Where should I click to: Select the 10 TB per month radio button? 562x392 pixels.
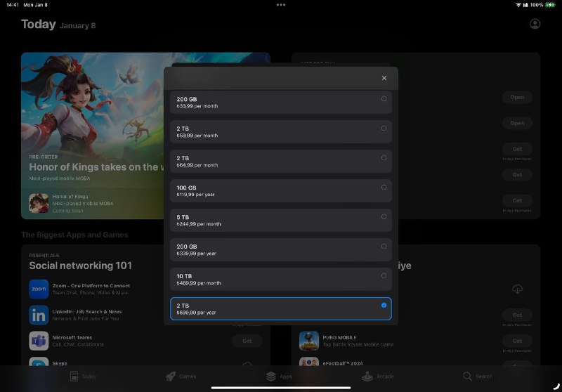click(384, 276)
